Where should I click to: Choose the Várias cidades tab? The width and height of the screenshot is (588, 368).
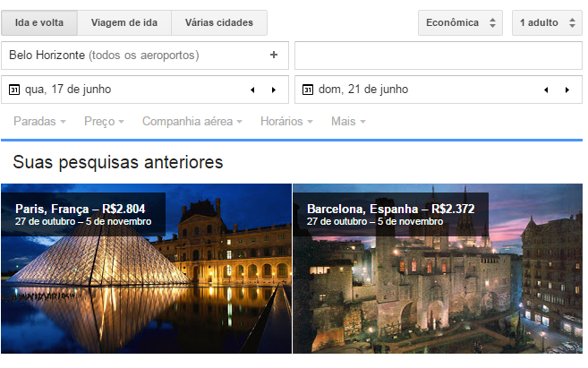coord(218,22)
